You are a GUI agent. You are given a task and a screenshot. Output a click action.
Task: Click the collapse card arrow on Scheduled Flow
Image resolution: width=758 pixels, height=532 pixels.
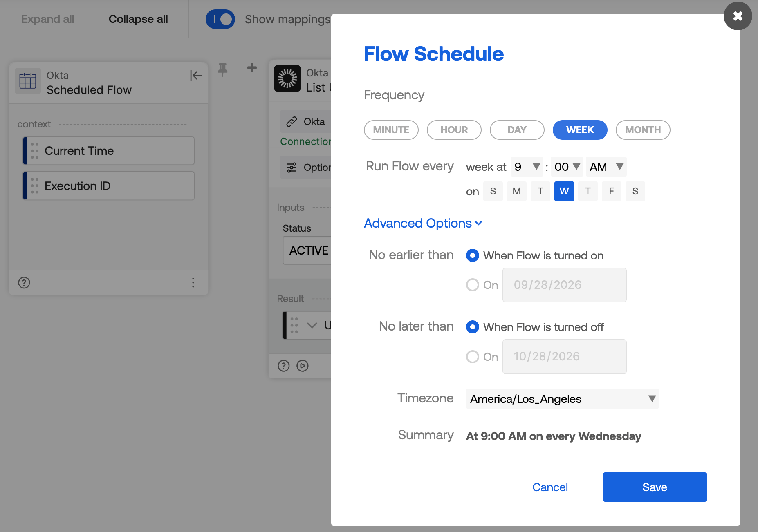[x=196, y=75]
